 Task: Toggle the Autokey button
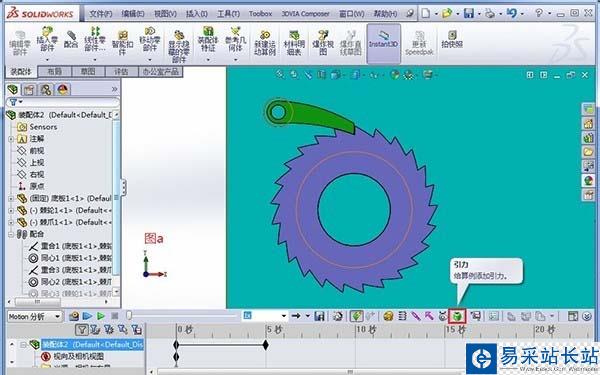pyautogui.click(x=357, y=316)
